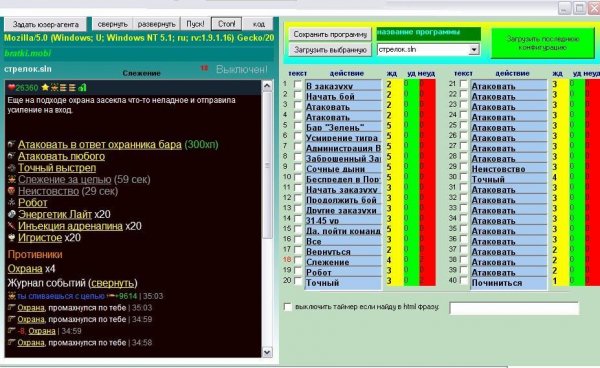
Task: Click the 'Робот' link in game panel
Action: 33,203
